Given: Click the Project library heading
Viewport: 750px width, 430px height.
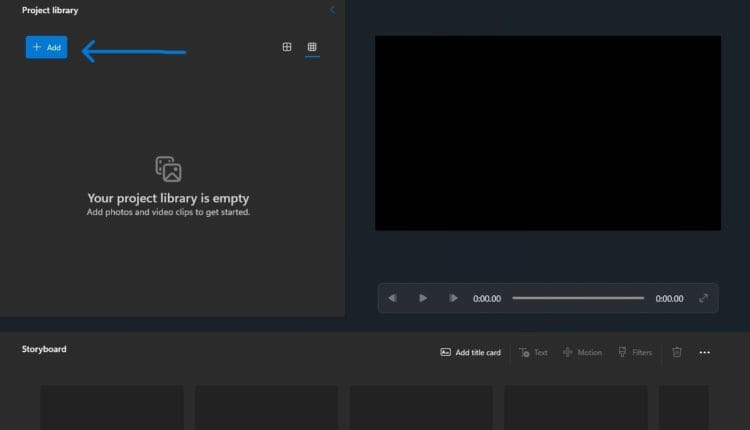Looking at the screenshot, I should tap(50, 10).
